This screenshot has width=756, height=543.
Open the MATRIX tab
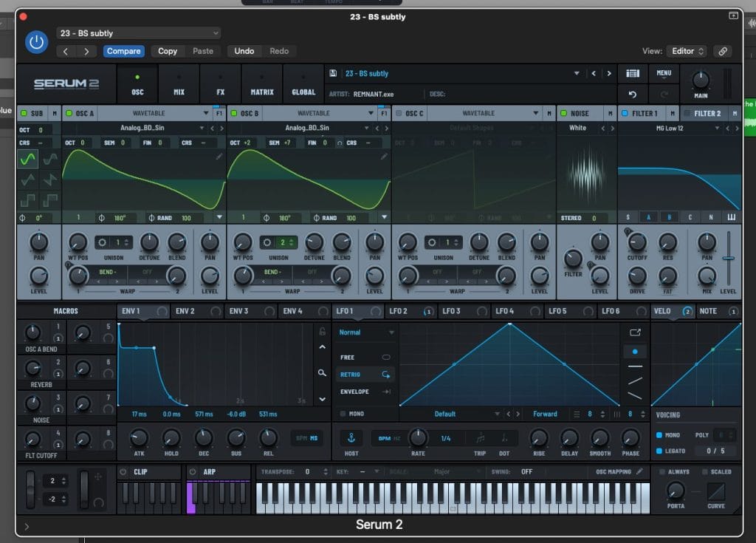[x=262, y=84]
